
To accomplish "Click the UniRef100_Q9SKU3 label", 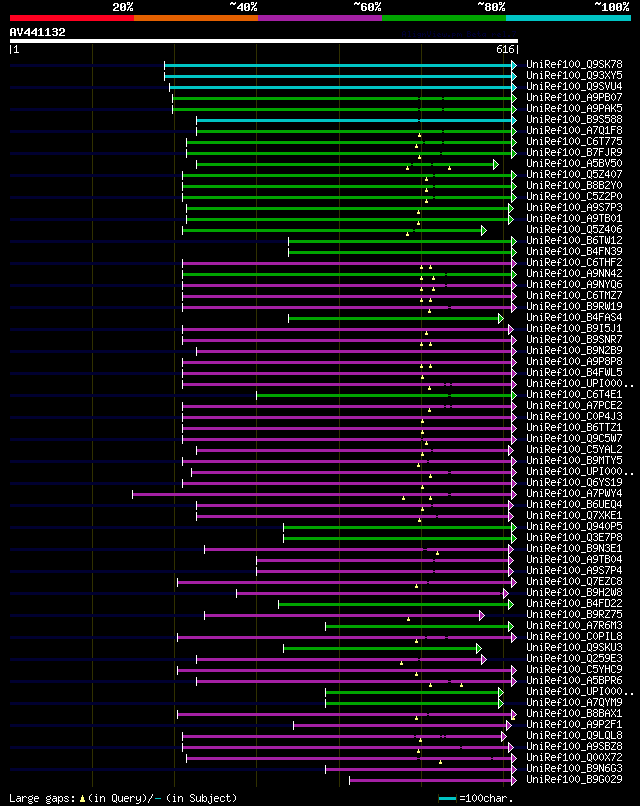I will [x=574, y=648].
